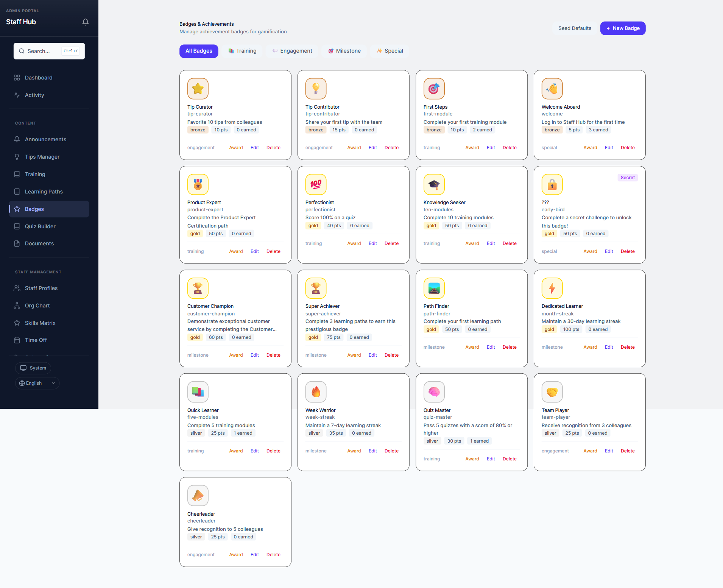This screenshot has width=723, height=588.
Task: Switch to the Milestone badges tab
Action: [x=344, y=51]
